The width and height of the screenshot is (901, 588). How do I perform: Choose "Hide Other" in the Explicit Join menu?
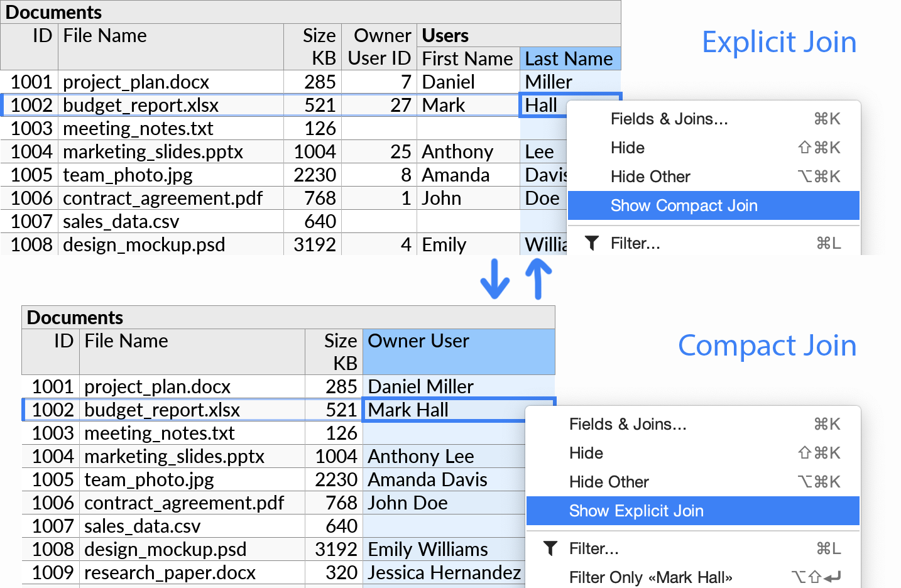coord(650,177)
